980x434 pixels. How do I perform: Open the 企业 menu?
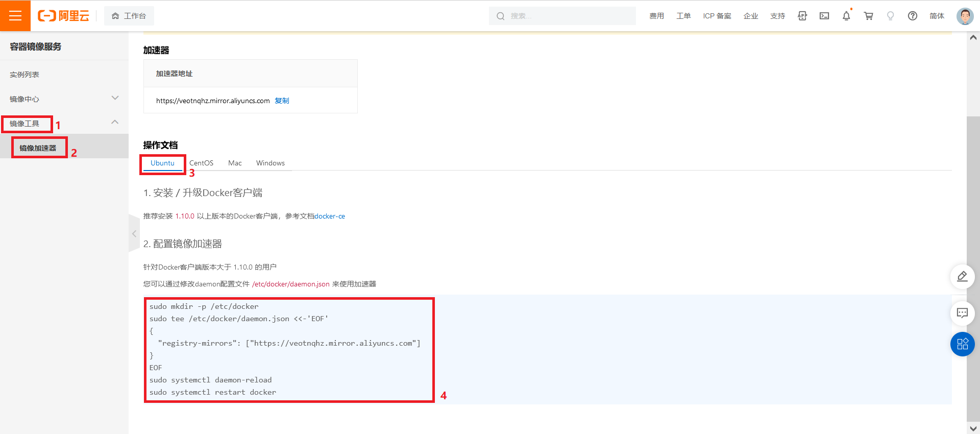[751, 16]
